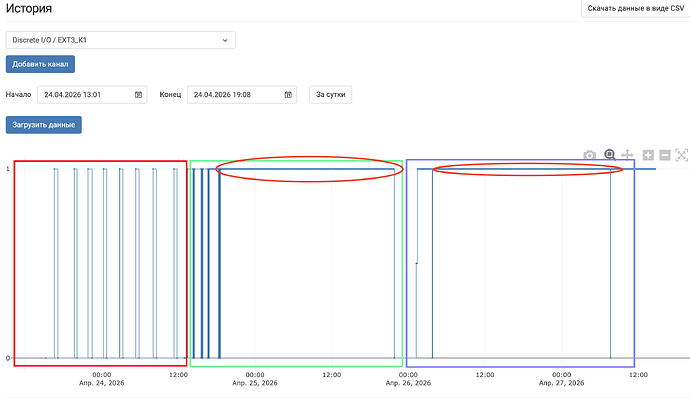Viewport: 690px width, 398px height.
Task: Open the calendar picker for Начало field
Action: [138, 95]
